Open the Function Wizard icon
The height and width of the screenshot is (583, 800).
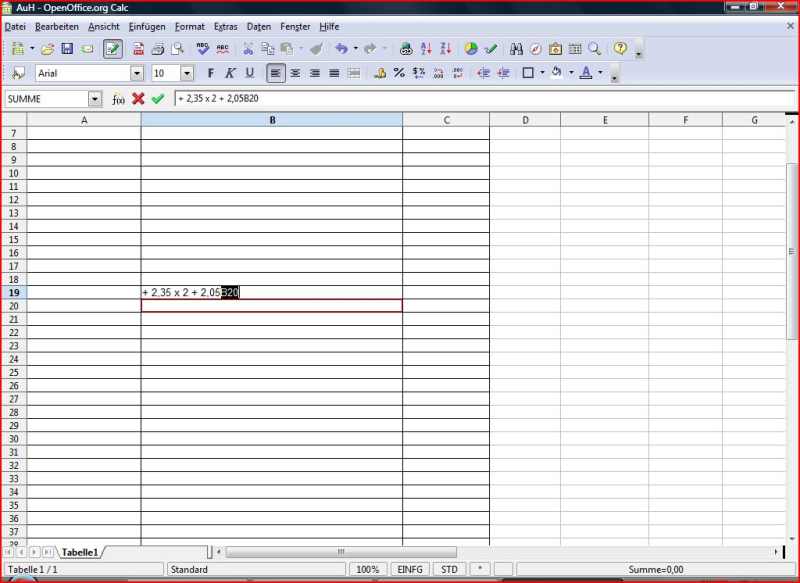coord(118,99)
